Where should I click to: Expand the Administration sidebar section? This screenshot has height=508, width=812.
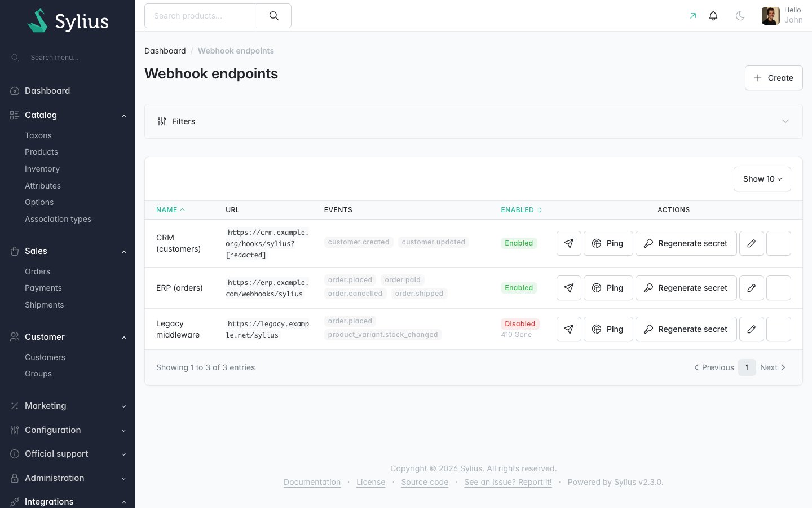pos(68,478)
